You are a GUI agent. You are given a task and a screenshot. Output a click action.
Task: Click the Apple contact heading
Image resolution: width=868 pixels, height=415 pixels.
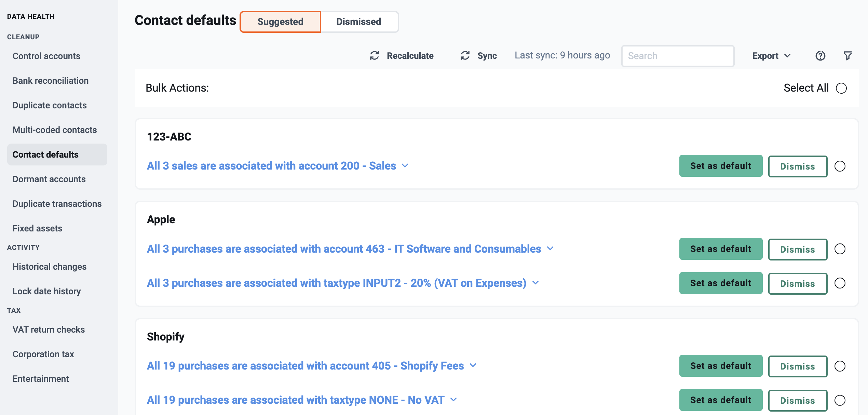[161, 219]
